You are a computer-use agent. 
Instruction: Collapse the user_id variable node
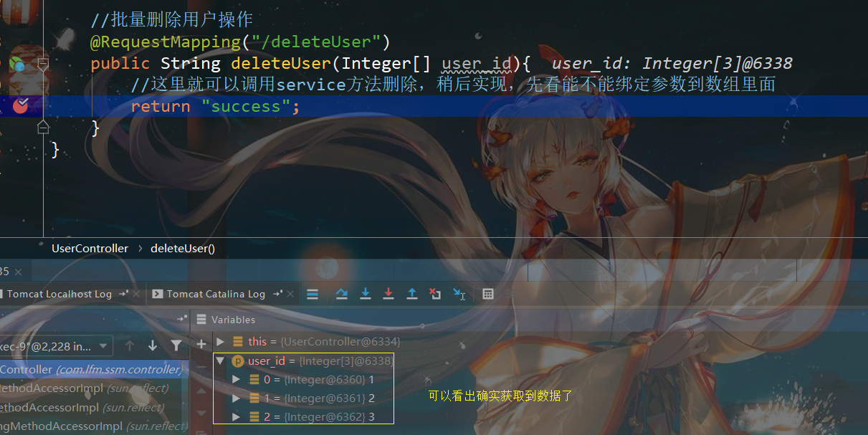[x=220, y=360]
